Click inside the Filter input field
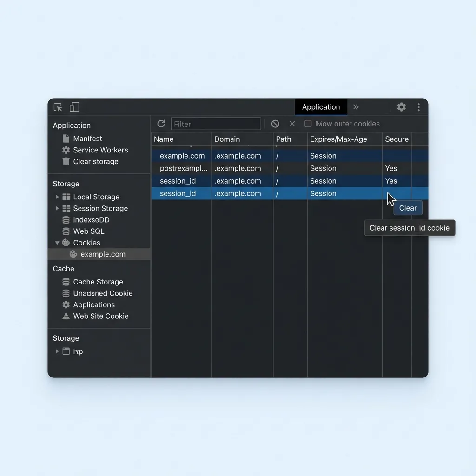This screenshot has height=476, width=476. [x=216, y=124]
